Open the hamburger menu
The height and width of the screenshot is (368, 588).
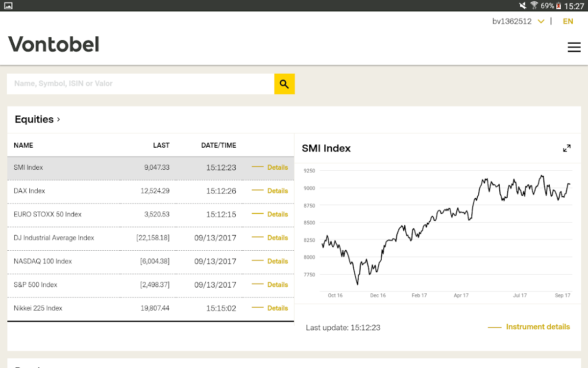(574, 47)
